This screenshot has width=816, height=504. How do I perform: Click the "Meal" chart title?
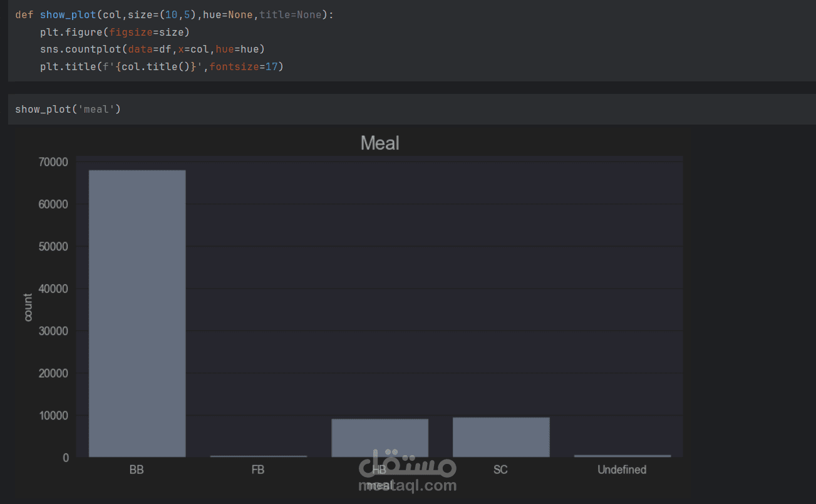coord(380,143)
